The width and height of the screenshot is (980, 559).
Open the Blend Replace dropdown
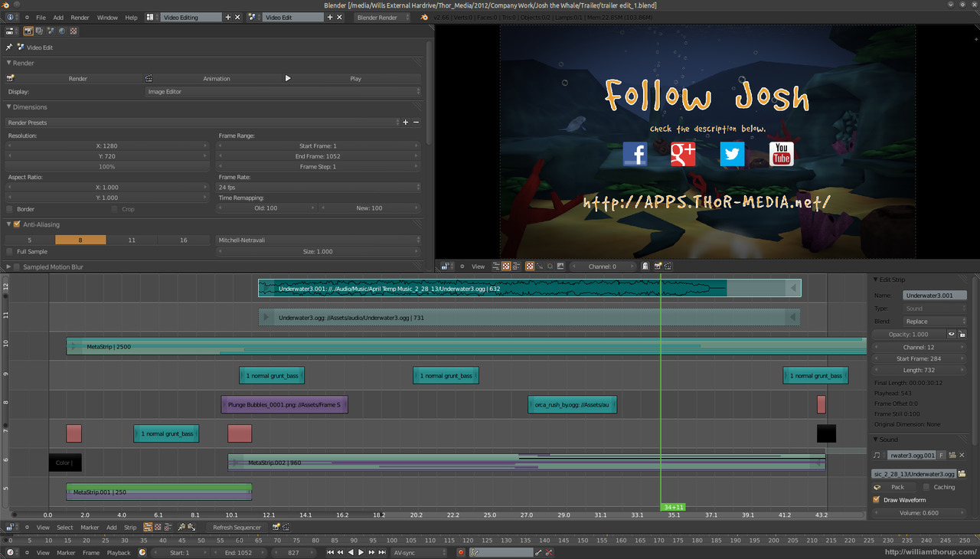[935, 322]
